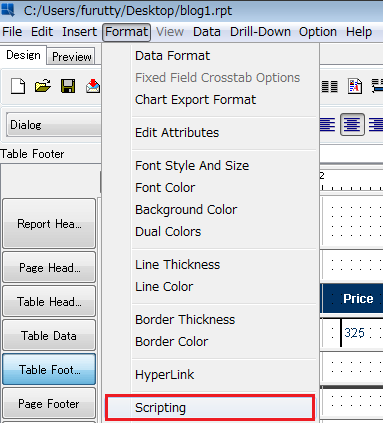Open the Insert menu
Image resolution: width=383 pixels, height=423 pixels.
(x=79, y=32)
